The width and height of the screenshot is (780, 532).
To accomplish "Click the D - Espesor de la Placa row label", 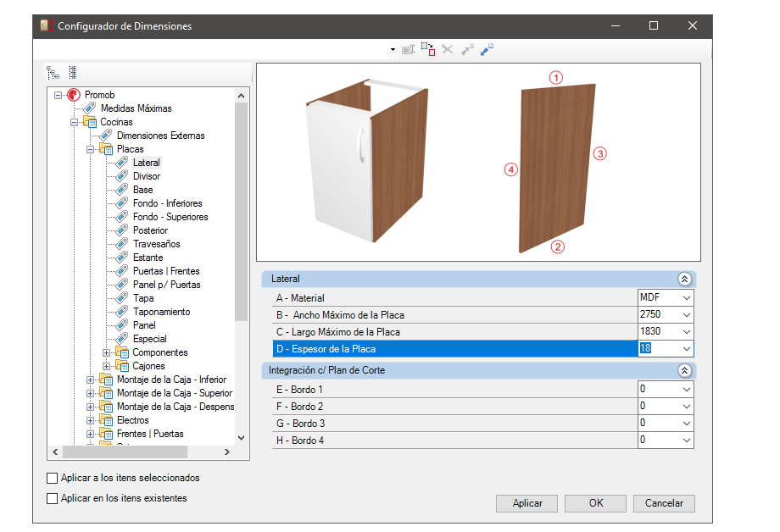I will coord(326,349).
